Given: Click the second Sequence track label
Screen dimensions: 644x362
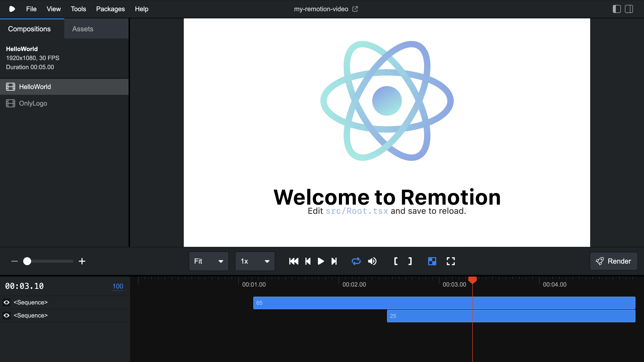Looking at the screenshot, I should click(x=30, y=315).
